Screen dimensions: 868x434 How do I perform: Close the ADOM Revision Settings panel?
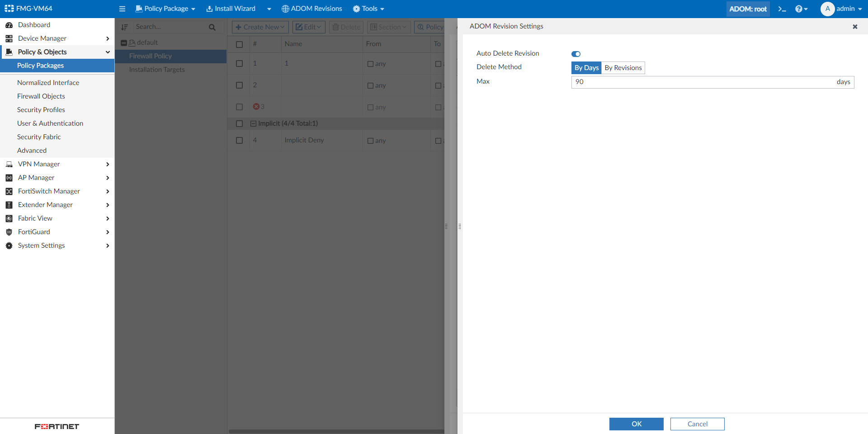[855, 27]
